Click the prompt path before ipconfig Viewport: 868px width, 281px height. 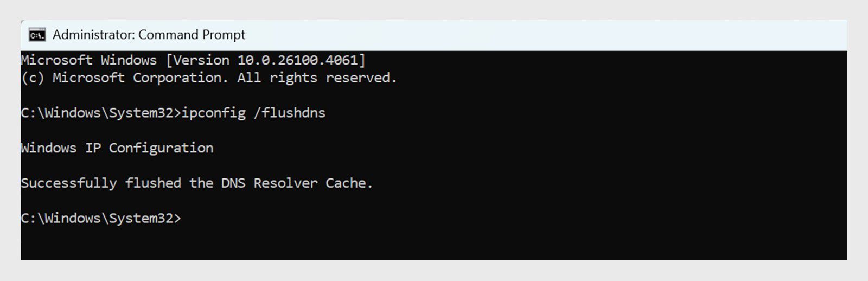coord(100,113)
